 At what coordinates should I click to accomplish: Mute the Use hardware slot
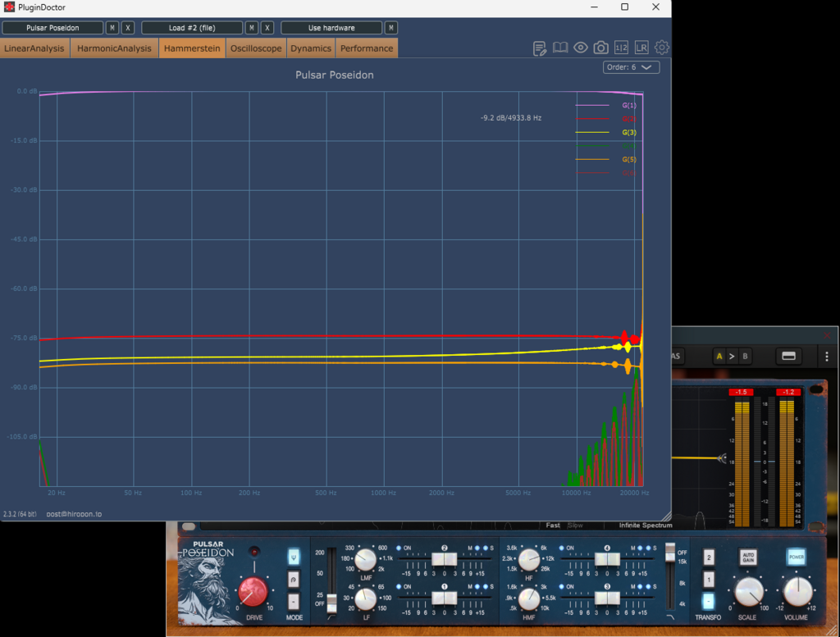[391, 28]
